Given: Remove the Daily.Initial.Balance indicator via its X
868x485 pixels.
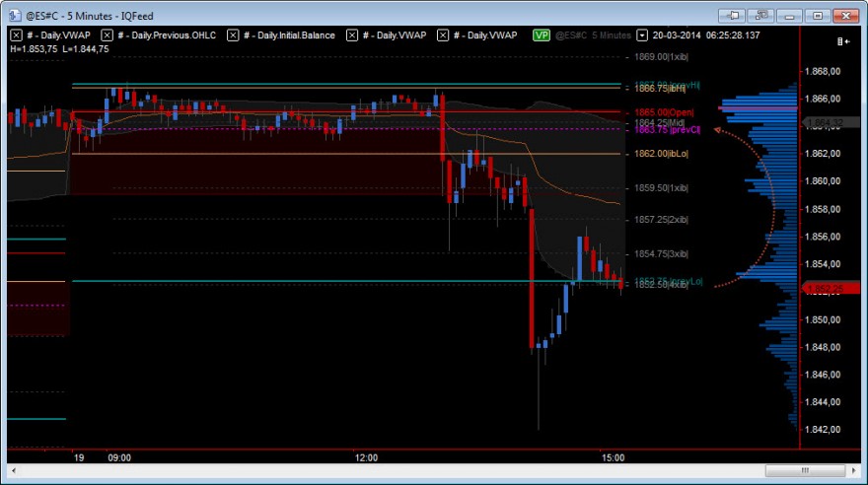Looking at the screenshot, I should click(x=233, y=35).
